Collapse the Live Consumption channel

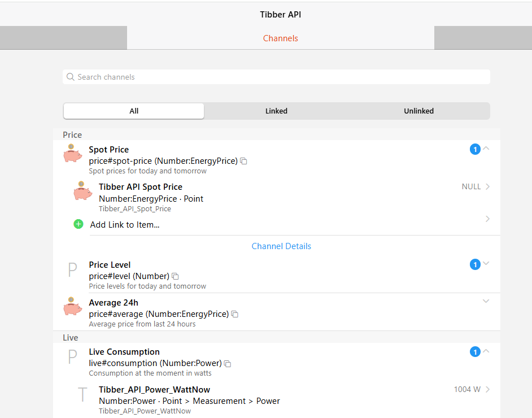[486, 351]
